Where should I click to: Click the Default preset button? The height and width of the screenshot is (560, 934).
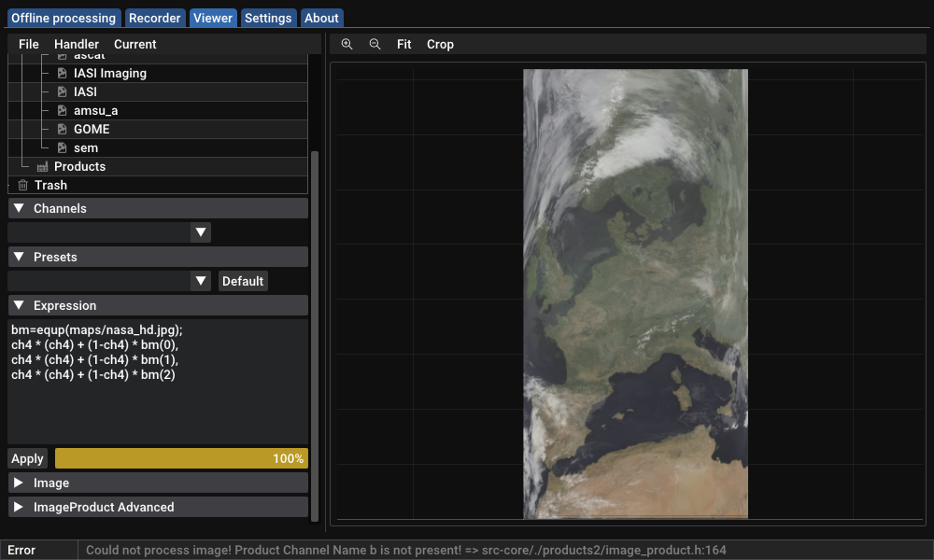coord(243,281)
